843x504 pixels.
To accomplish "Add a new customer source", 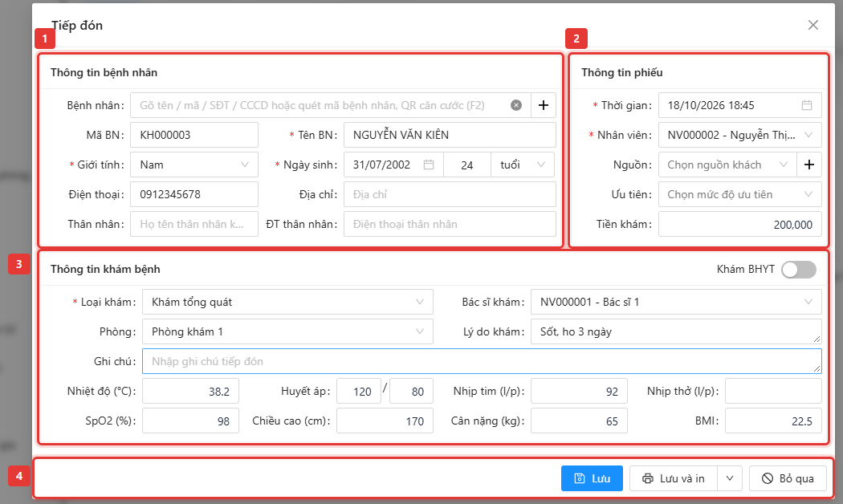I will 809,165.
